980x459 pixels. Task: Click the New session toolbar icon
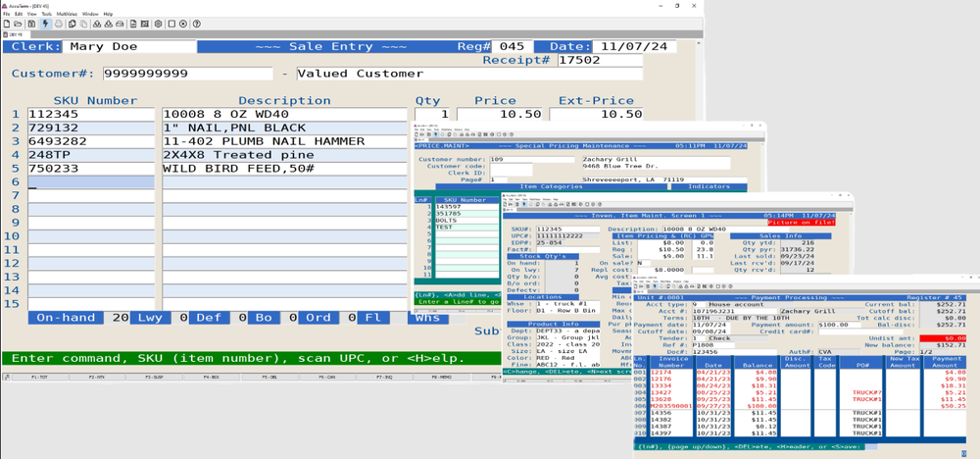[7, 24]
